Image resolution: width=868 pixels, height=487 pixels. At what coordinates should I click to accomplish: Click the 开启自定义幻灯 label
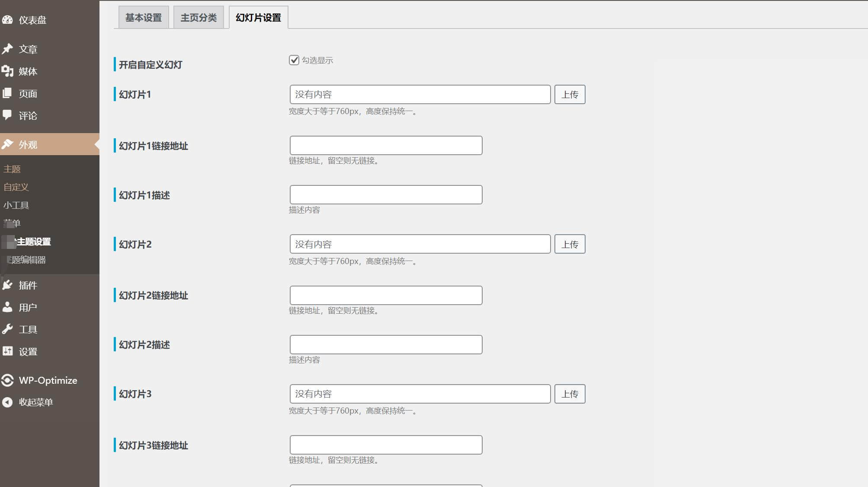[151, 65]
